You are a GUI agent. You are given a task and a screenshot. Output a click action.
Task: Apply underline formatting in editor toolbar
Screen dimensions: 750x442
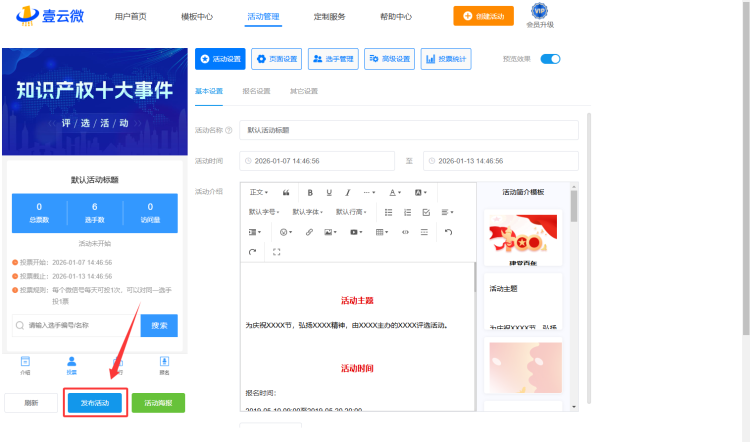tap(329, 192)
